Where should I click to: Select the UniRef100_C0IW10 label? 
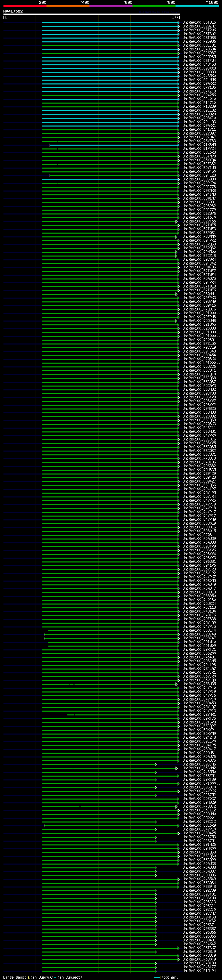tap(199, 642)
